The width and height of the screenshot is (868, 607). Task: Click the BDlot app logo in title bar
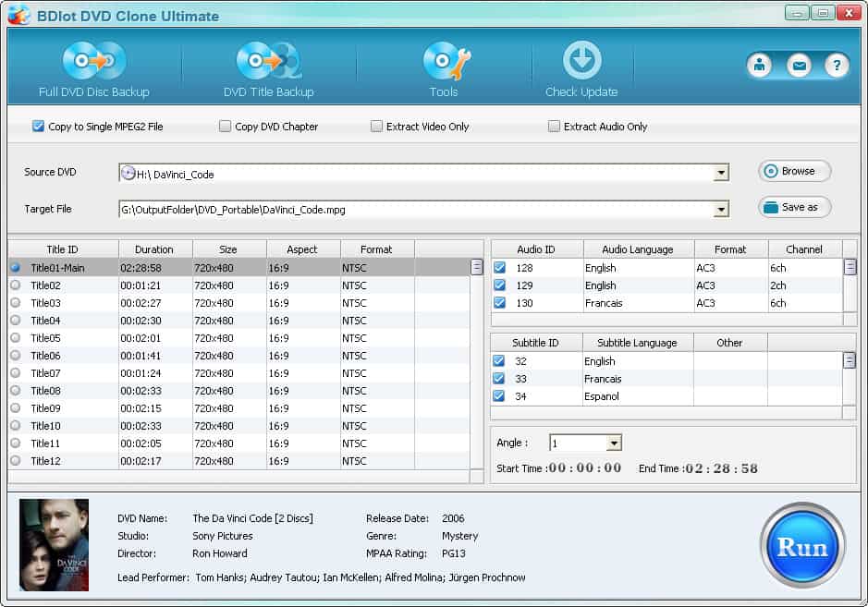click(19, 15)
